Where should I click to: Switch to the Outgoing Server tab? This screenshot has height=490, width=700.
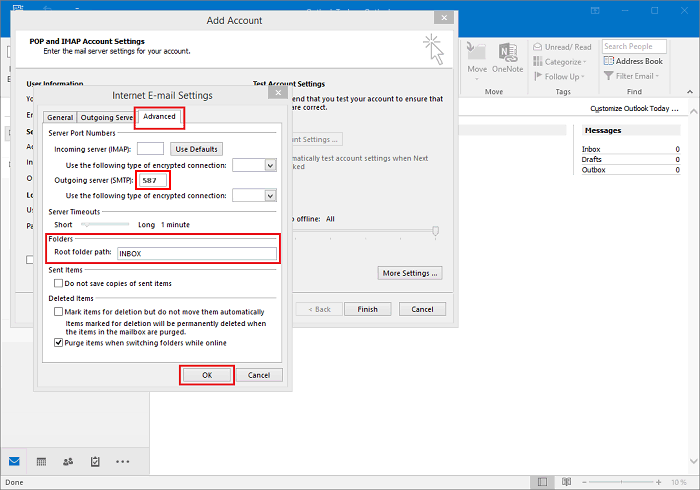tap(107, 117)
